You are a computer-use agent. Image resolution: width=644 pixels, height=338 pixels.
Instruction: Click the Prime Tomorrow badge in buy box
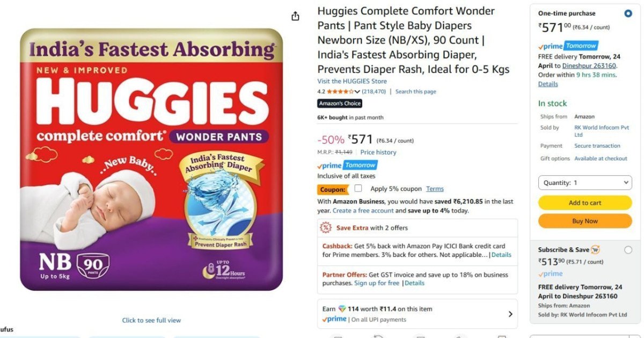[x=568, y=46]
